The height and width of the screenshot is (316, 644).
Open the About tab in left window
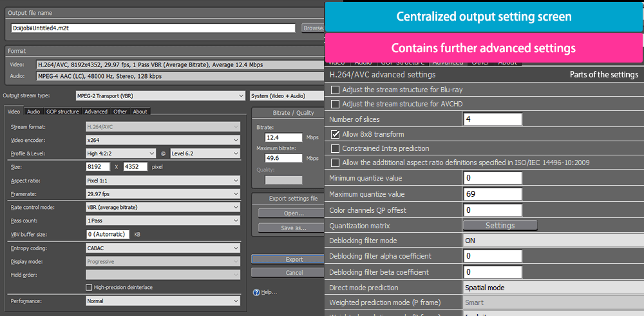(x=140, y=112)
